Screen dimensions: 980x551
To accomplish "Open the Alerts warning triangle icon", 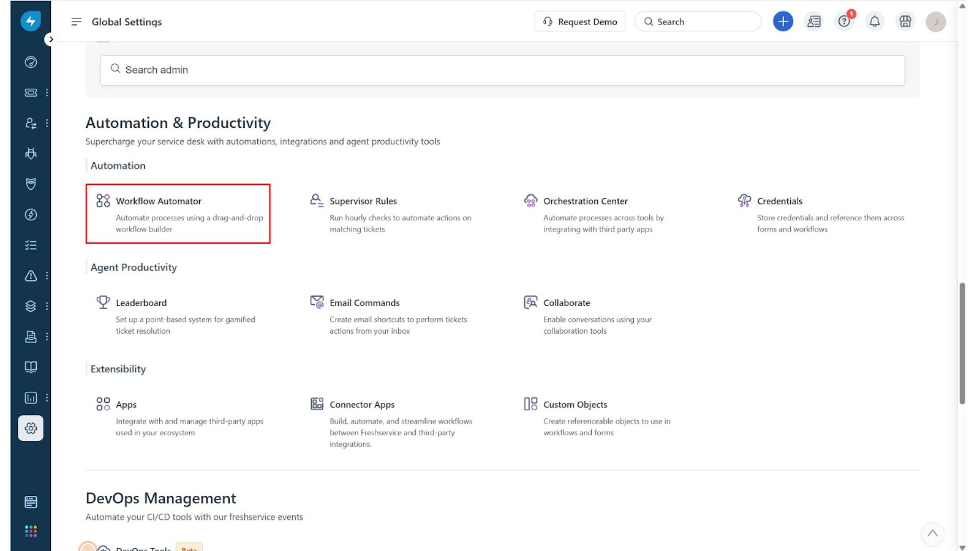I will tap(31, 276).
